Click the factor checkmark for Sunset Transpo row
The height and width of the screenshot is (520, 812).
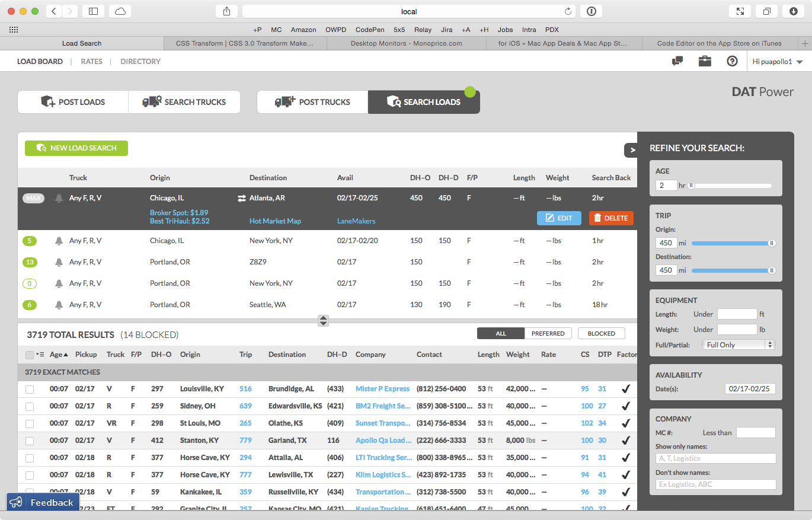625,423
